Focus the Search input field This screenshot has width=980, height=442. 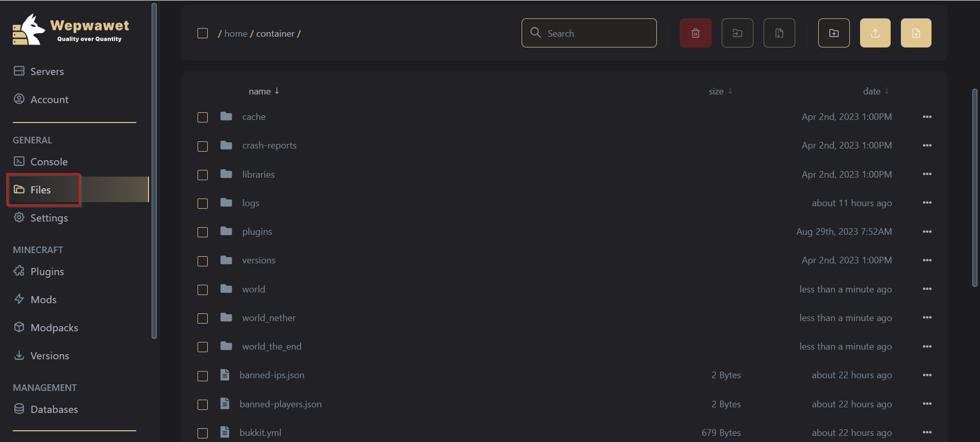point(589,33)
